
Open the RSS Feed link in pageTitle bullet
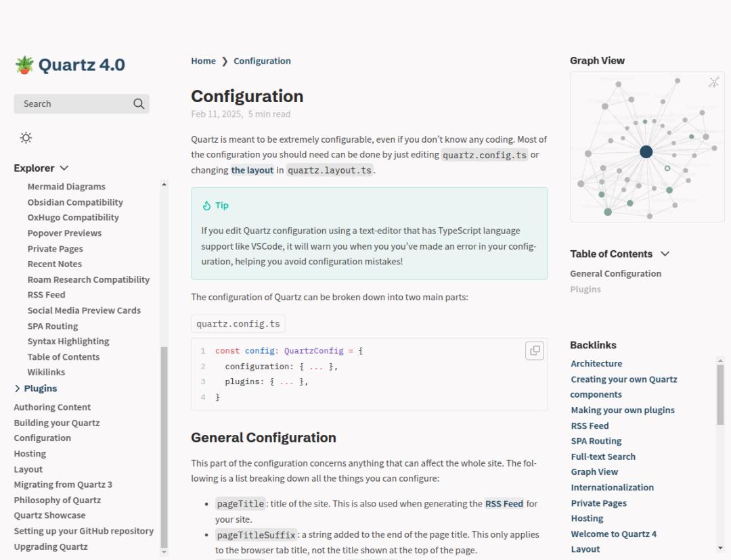tap(504, 504)
